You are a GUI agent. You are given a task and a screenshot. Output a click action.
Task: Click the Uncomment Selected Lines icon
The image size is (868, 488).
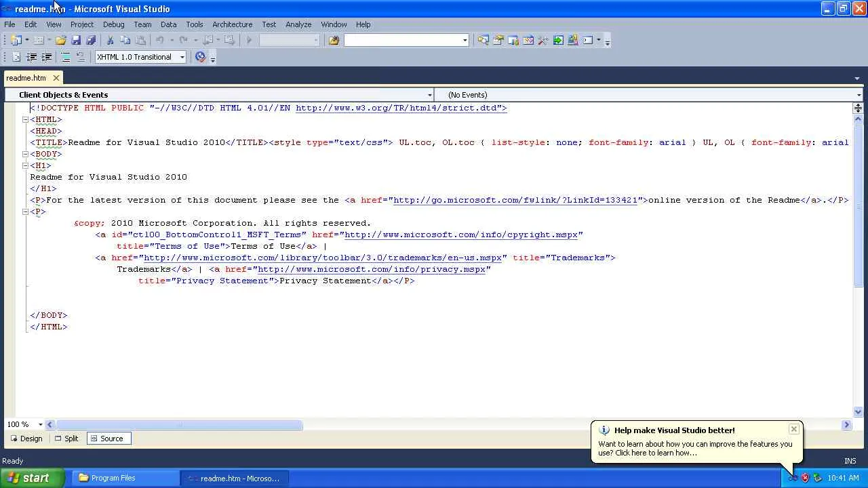pos(80,57)
